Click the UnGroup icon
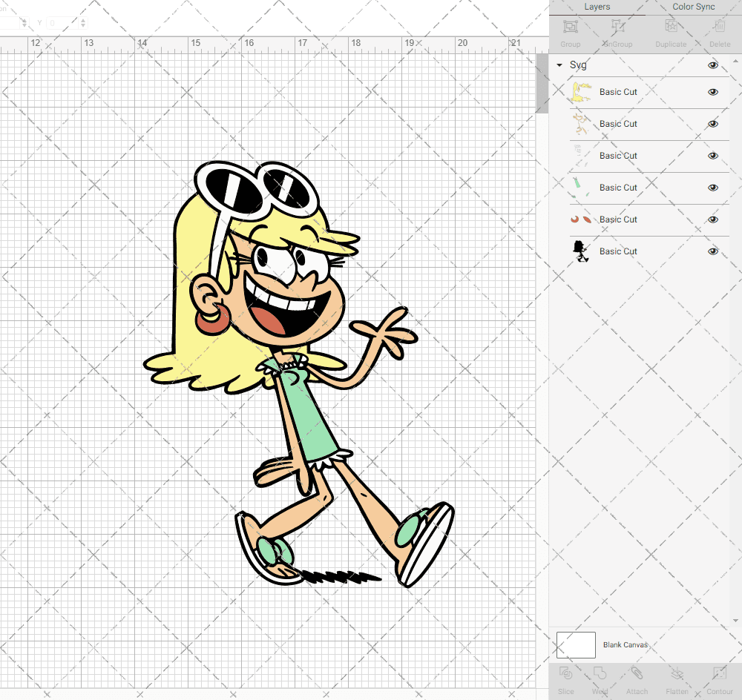 click(617, 27)
